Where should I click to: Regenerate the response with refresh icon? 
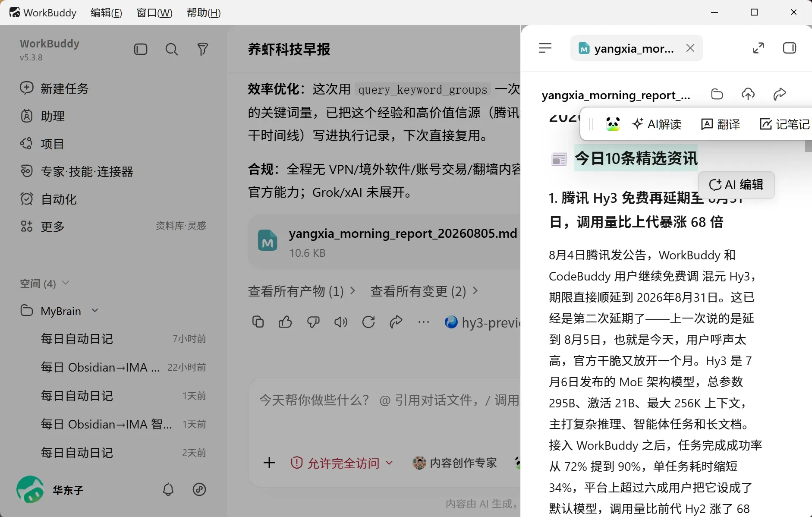368,322
